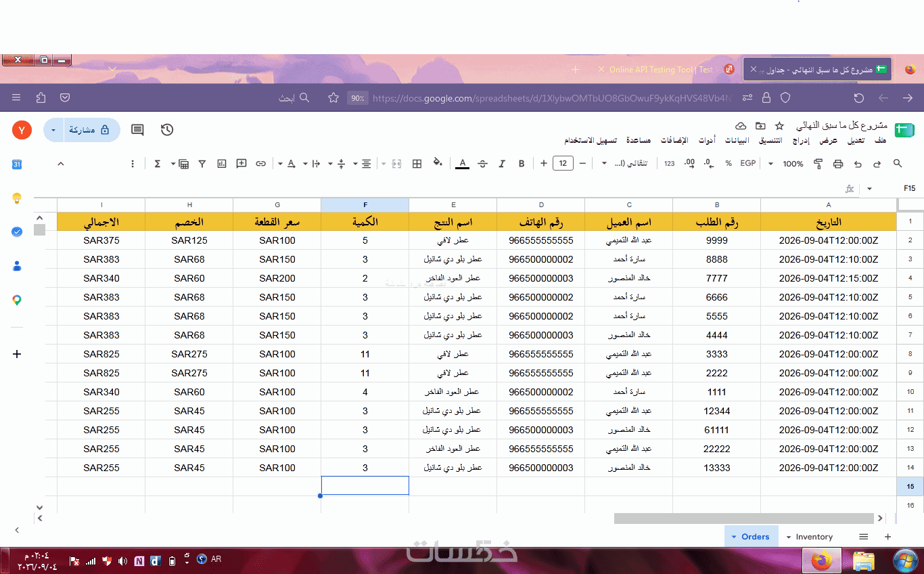Viewport: 924px width, 574px height.
Task: Create a filter with funnel icon
Action: click(202, 164)
